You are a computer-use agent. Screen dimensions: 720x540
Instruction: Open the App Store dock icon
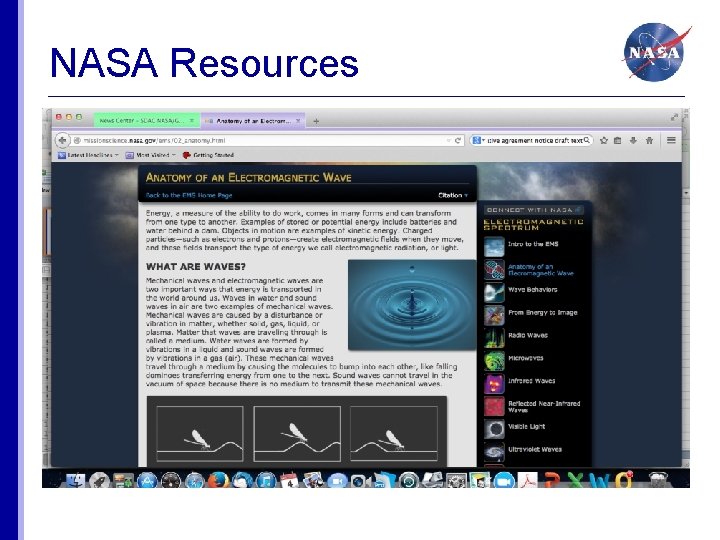click(x=147, y=480)
